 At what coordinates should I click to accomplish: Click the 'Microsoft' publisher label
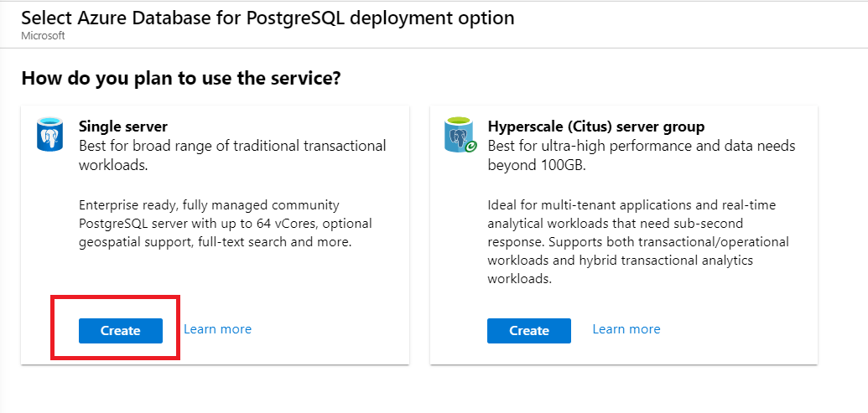coord(43,36)
